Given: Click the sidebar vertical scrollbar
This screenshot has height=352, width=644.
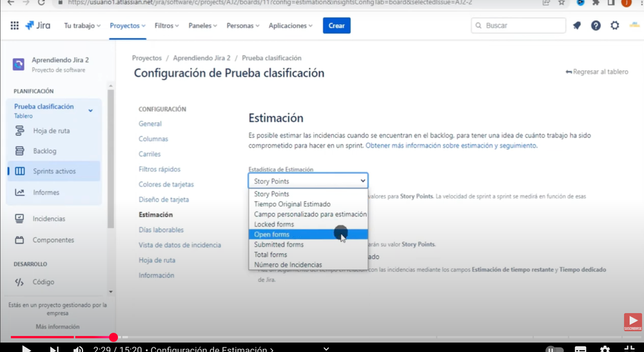Looking at the screenshot, I should click(x=110, y=158).
